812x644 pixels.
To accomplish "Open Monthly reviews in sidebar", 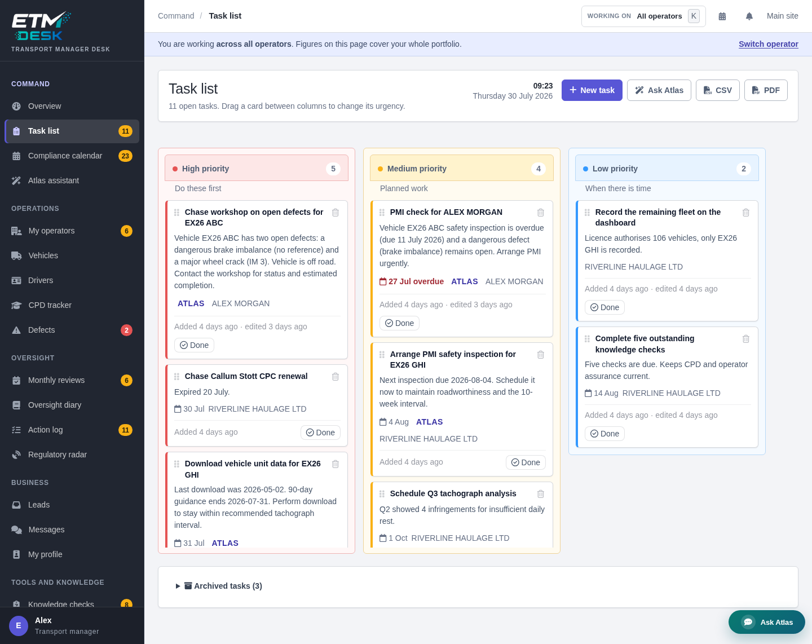I will click(72, 380).
